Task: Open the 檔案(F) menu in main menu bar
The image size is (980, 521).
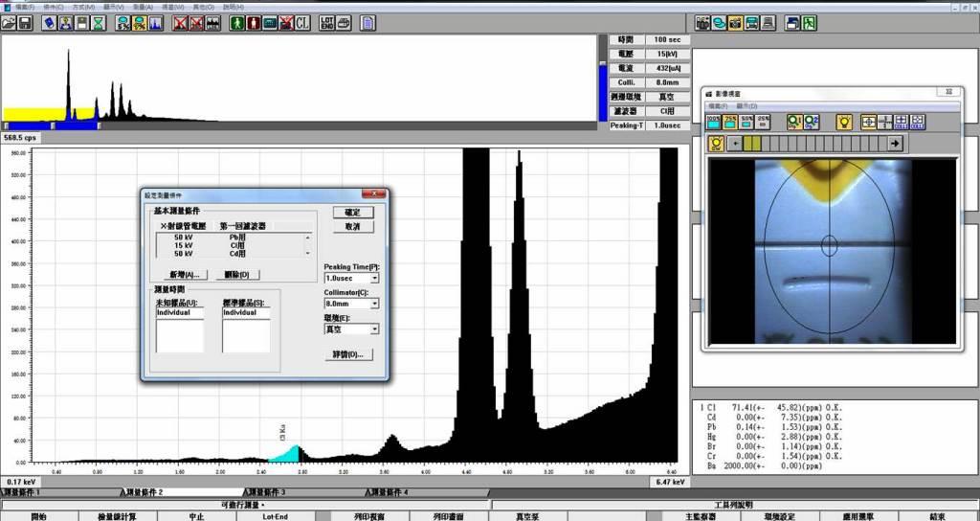Action: pos(24,6)
